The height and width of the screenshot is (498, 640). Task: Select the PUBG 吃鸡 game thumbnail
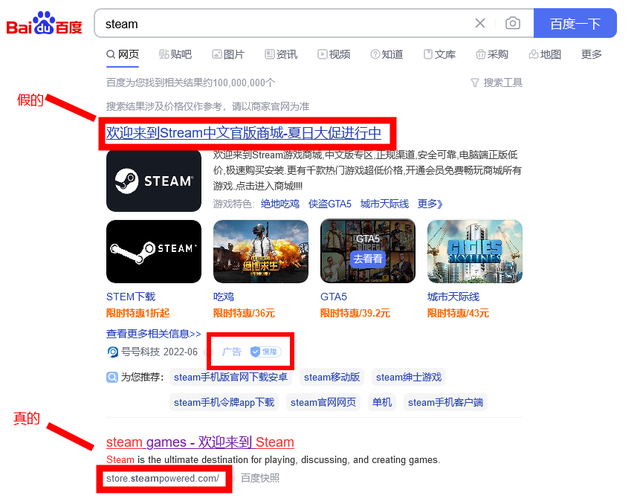point(261,251)
